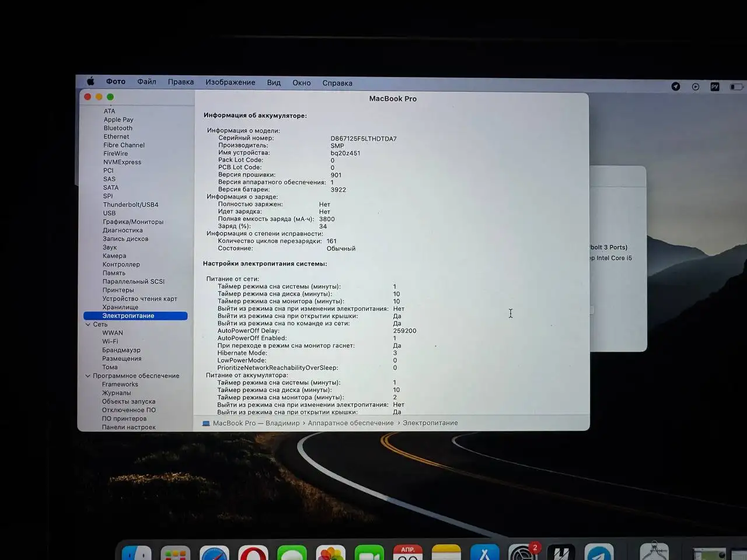
Task: Click Аппаратное обеспечение in the path bar
Action: coord(351,423)
